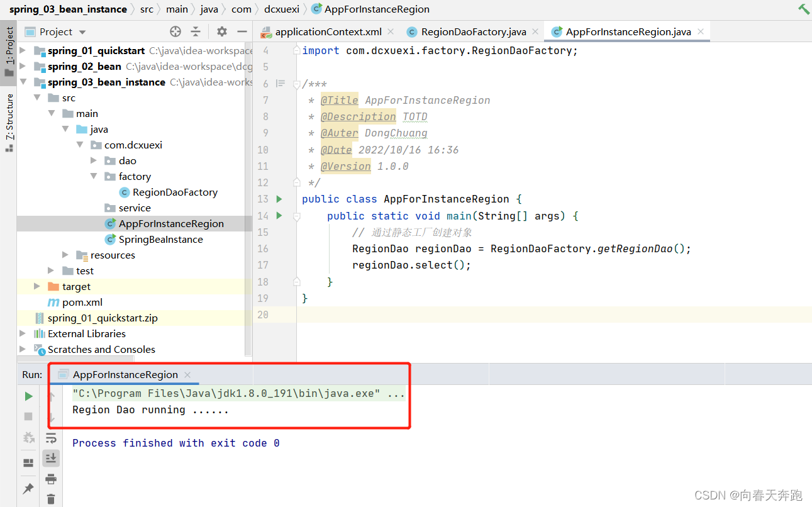Viewport: 812px width, 507px height.
Task: Click getRegionDao method call on line 16
Action: point(635,248)
